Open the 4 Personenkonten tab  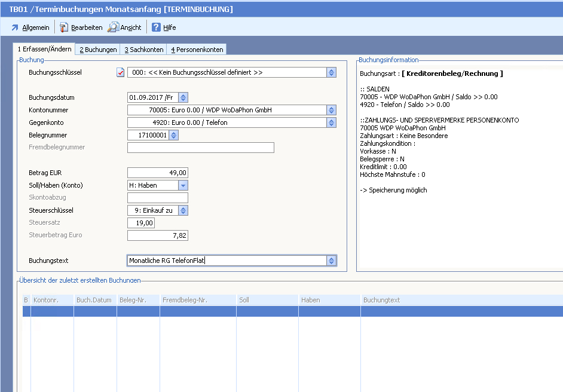coord(197,50)
